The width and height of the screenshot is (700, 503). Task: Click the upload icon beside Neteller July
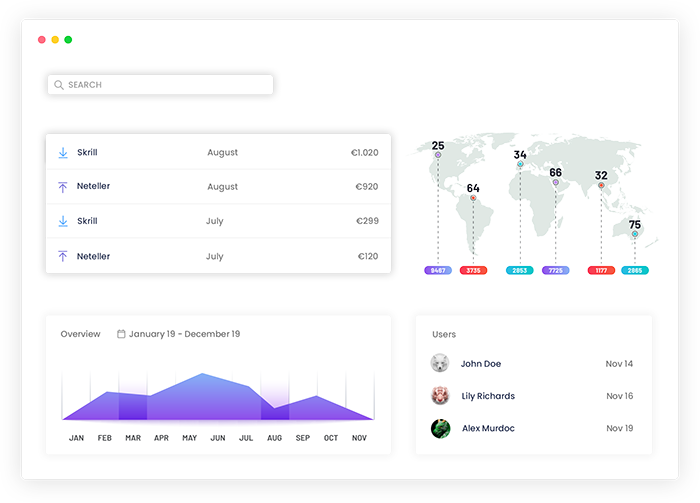(63, 257)
